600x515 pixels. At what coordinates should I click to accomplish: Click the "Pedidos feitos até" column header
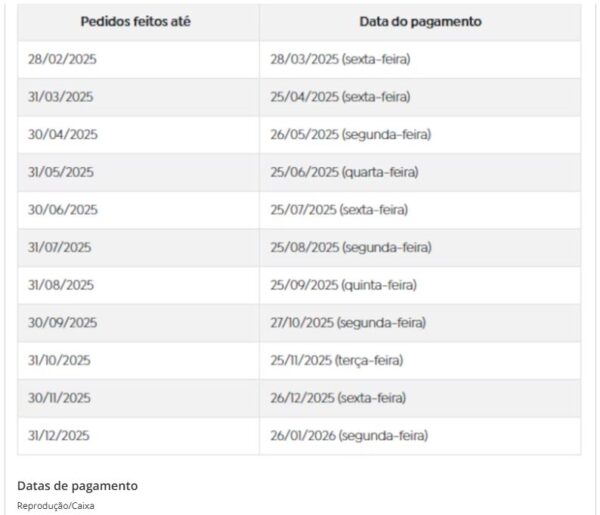(138, 21)
